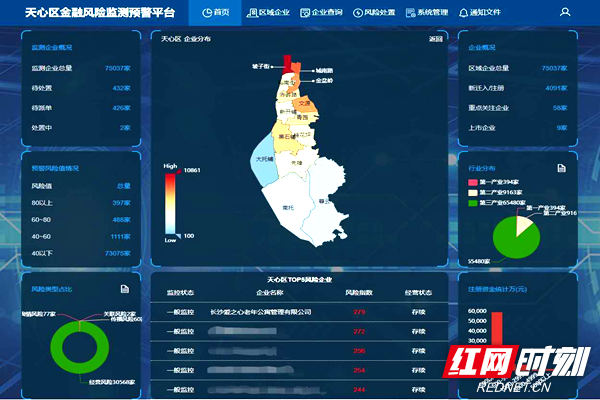Viewport: 600px width, 400px height.
Task: Click the 80以上 risk value 397家
Action: [x=120, y=202]
